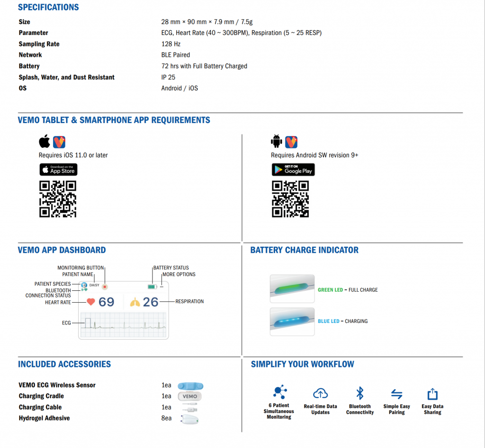The width and height of the screenshot is (485, 448).
Task: Click the Parameter value ECG, Heart Rate
Action: point(241,33)
